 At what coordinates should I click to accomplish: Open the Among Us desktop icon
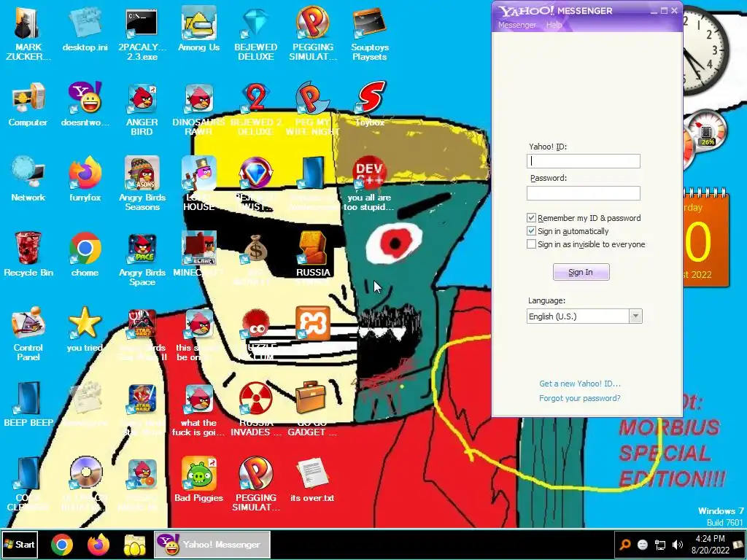[x=198, y=28]
